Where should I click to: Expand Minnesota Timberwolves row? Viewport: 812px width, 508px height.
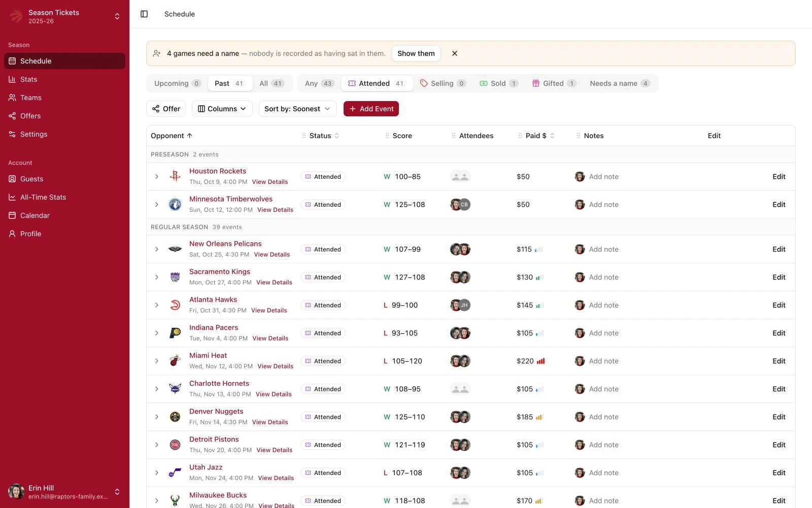pyautogui.click(x=157, y=204)
